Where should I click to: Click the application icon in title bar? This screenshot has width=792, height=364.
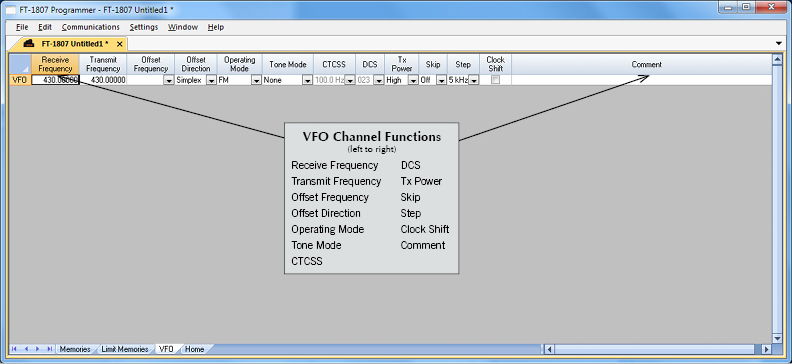tap(10, 9)
